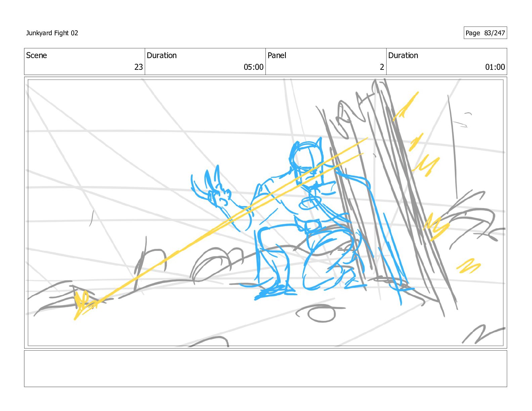Viewport: 532px width, 411px height.
Task: Click the empty notes box below the panel
Action: [x=265, y=369]
